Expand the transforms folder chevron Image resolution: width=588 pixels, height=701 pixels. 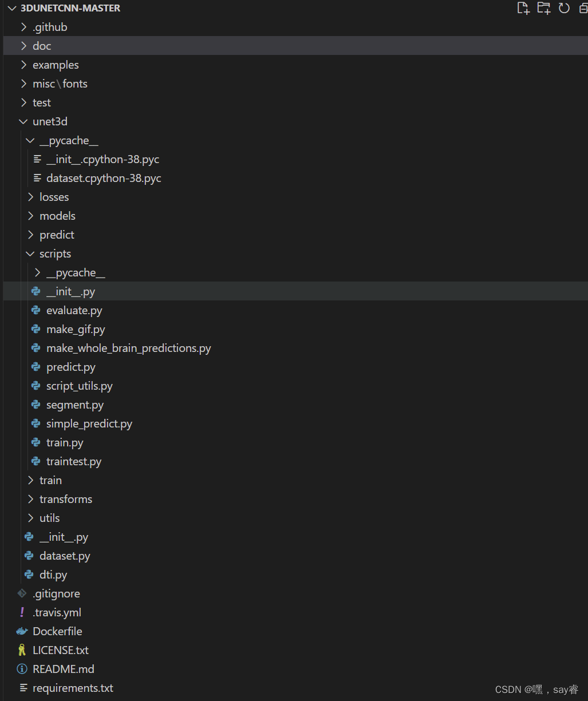pos(30,499)
